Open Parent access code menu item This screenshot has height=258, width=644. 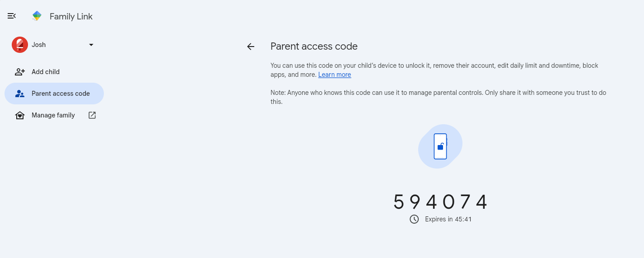(54, 94)
